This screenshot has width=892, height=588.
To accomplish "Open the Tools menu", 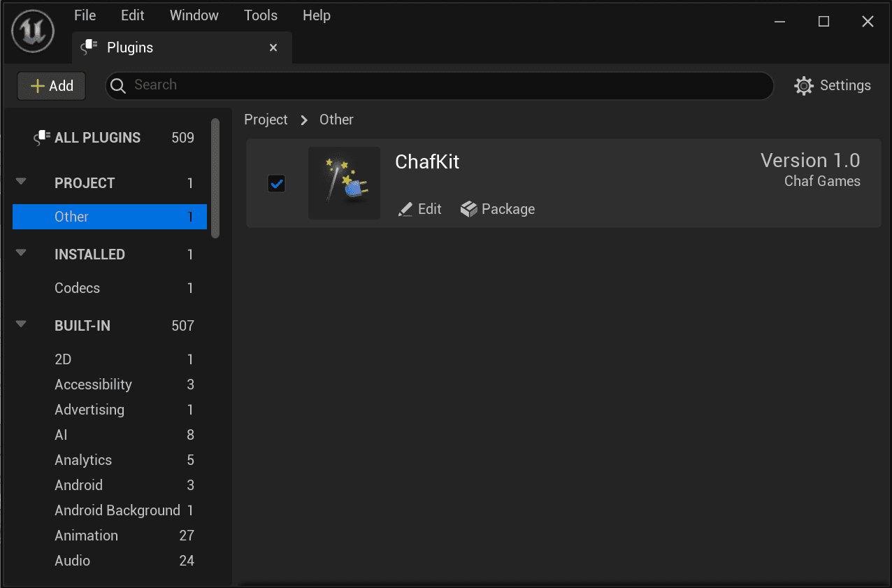I will coord(261,15).
